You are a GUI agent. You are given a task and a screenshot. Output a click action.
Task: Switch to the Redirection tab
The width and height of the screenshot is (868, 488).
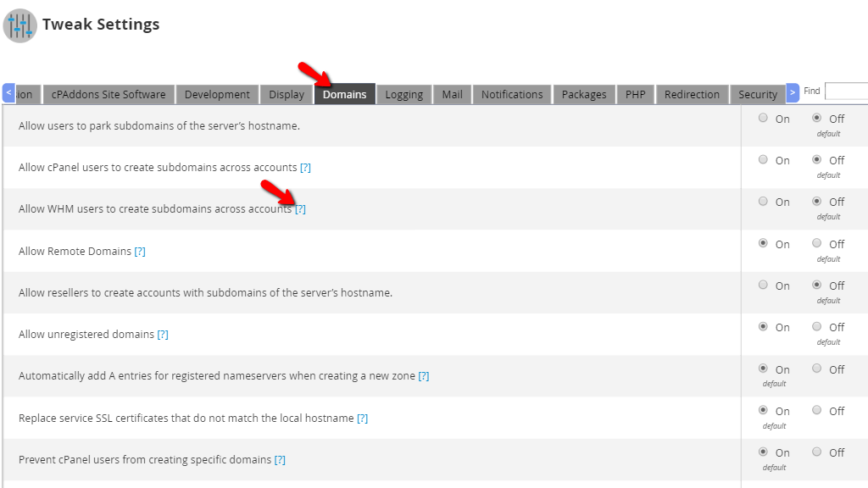pyautogui.click(x=692, y=95)
